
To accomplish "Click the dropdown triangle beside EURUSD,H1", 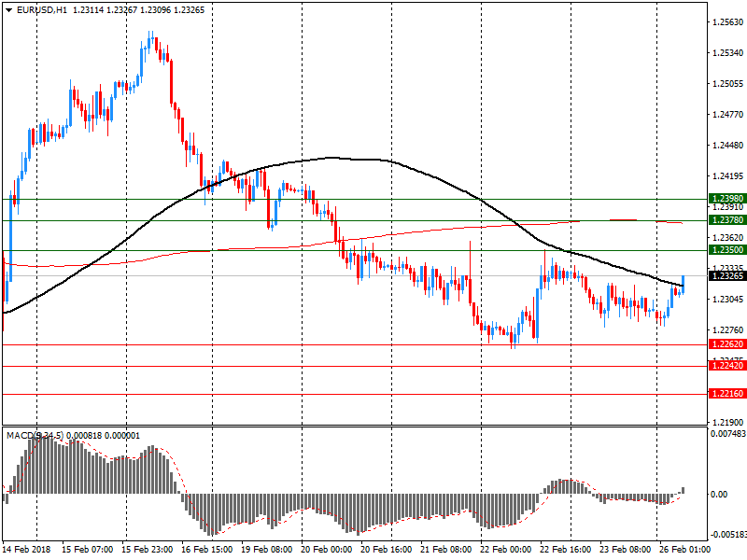I will coord(10,10).
